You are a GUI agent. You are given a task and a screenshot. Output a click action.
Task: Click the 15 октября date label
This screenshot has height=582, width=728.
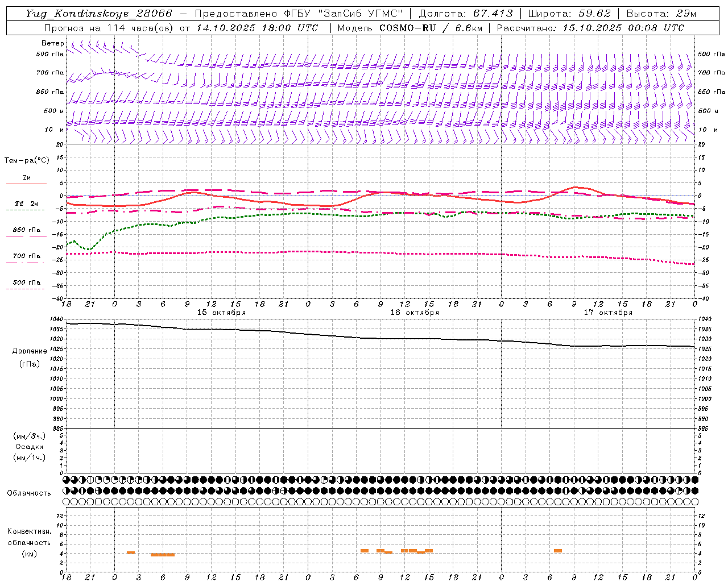click(x=221, y=313)
